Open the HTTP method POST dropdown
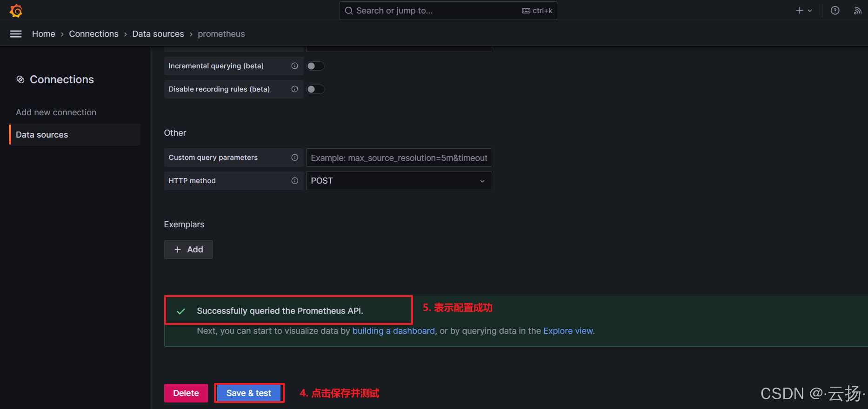Screen dimensions: 868x409 click(399, 181)
